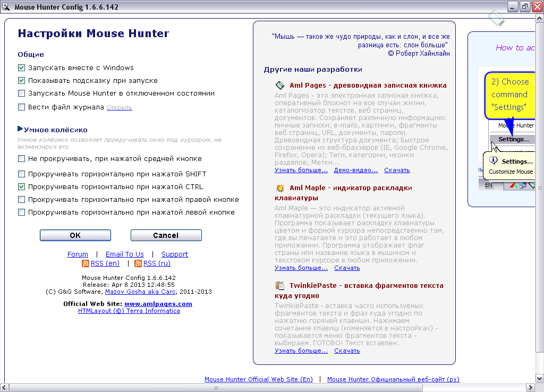This screenshot has width=544, height=392.
Task: Click 'Aml Maple - индикатор раскладки клавиатуры' heading
Action: [x=344, y=193]
